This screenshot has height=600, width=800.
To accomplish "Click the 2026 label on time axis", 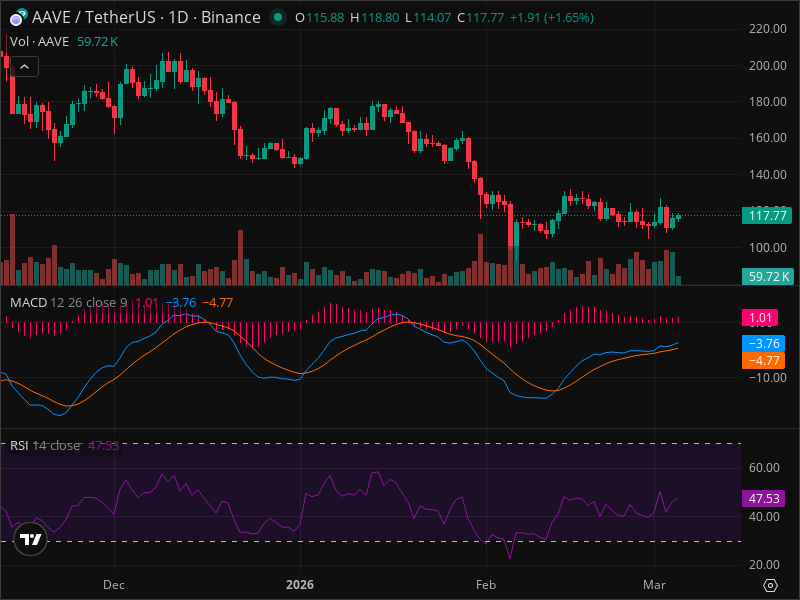I will point(300,585).
